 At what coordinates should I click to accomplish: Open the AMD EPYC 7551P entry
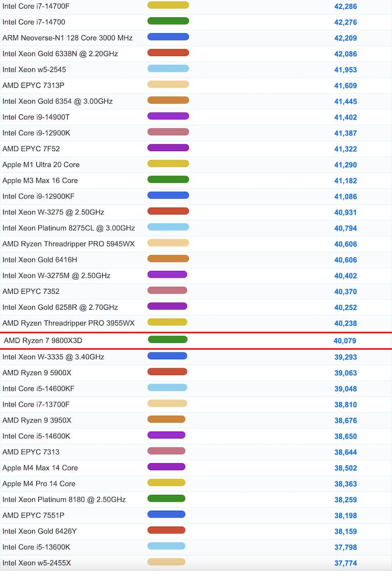point(33,515)
